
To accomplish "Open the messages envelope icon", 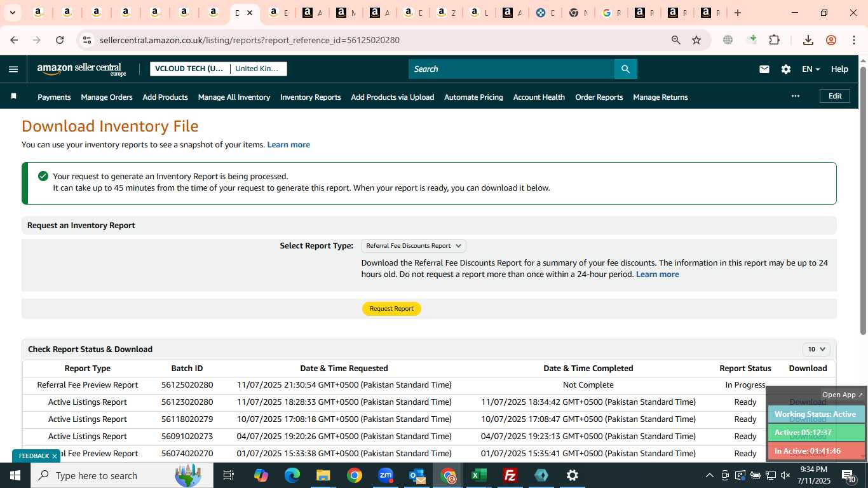I will pos(764,69).
